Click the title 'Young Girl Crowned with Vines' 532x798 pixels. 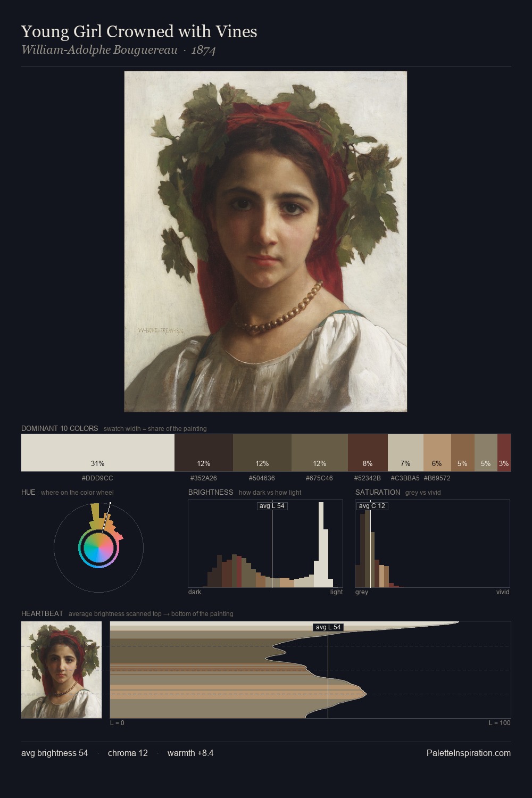[x=139, y=31]
